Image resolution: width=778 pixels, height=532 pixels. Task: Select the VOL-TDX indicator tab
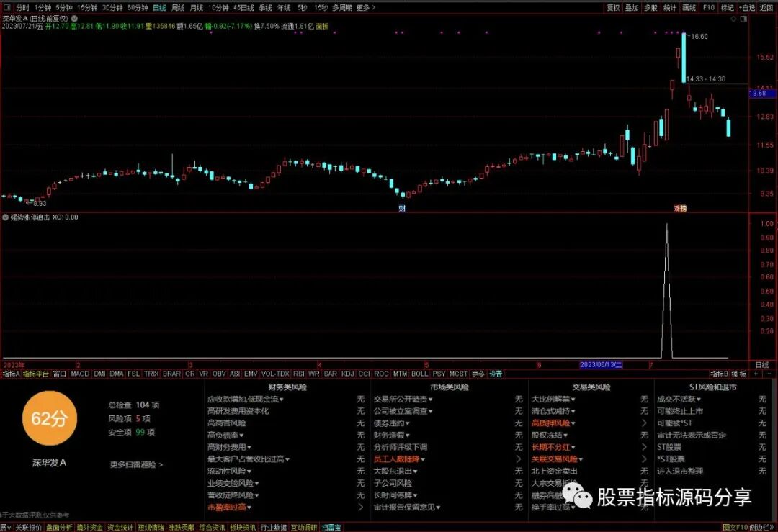tap(275, 374)
